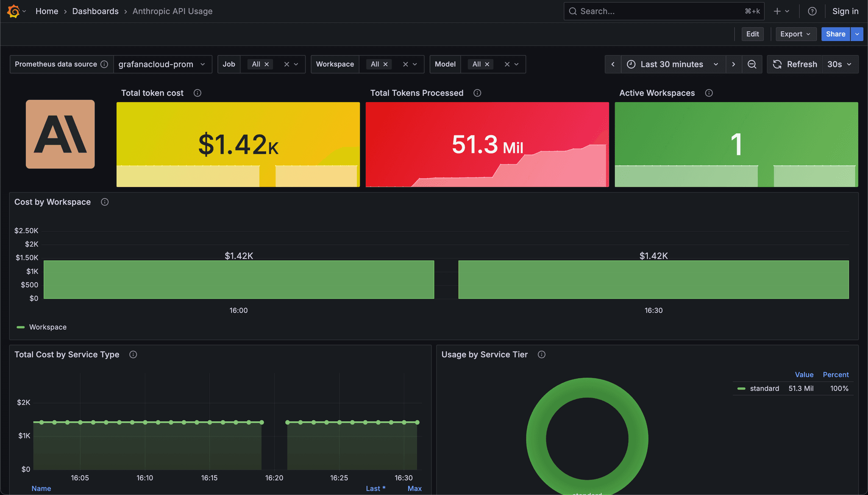
Task: Open the help question mark icon
Action: coord(812,11)
